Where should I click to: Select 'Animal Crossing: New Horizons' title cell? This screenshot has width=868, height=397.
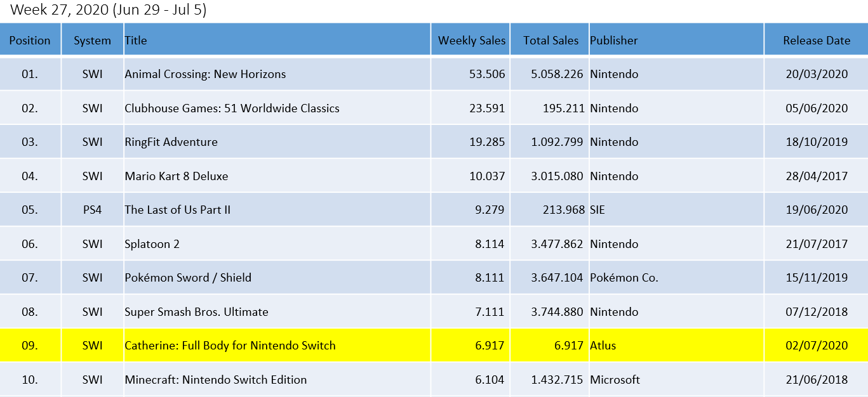click(x=277, y=74)
